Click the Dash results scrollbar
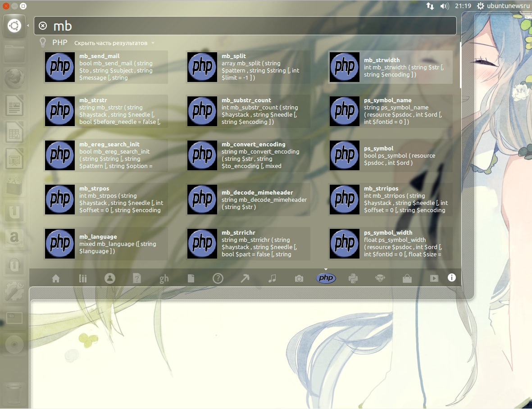Image resolution: width=532 pixels, height=409 pixels. click(460, 65)
